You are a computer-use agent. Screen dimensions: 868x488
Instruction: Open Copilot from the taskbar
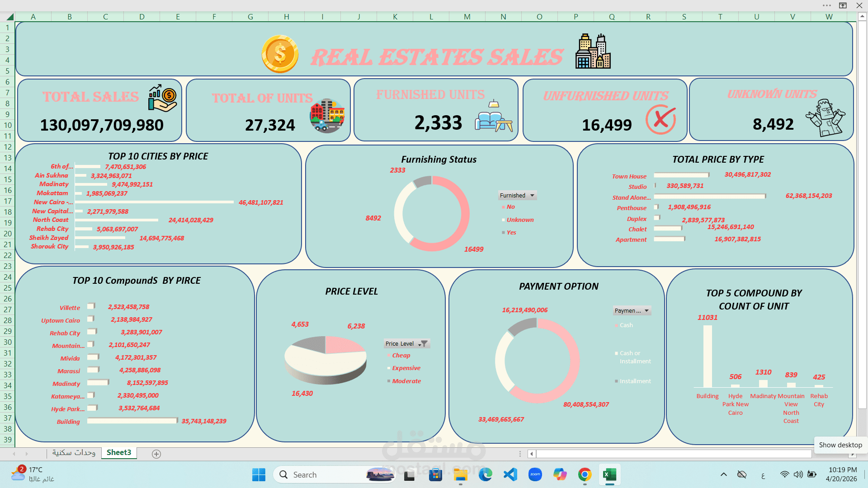(x=560, y=475)
